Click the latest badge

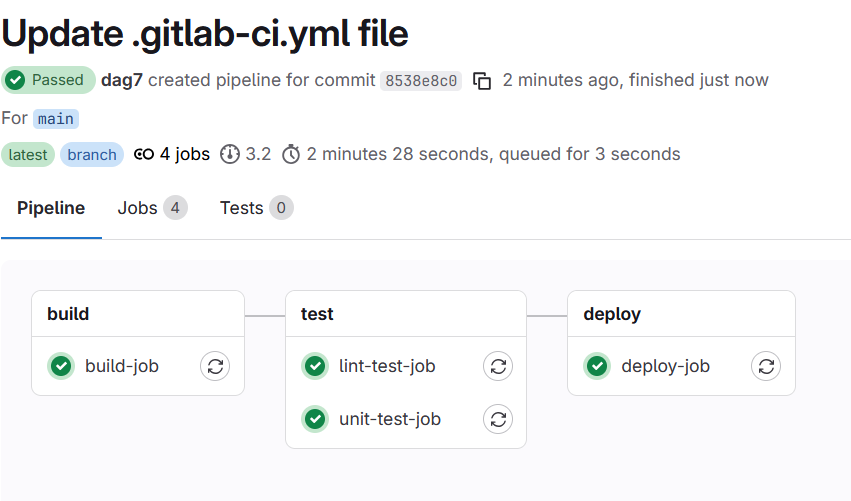coord(28,155)
